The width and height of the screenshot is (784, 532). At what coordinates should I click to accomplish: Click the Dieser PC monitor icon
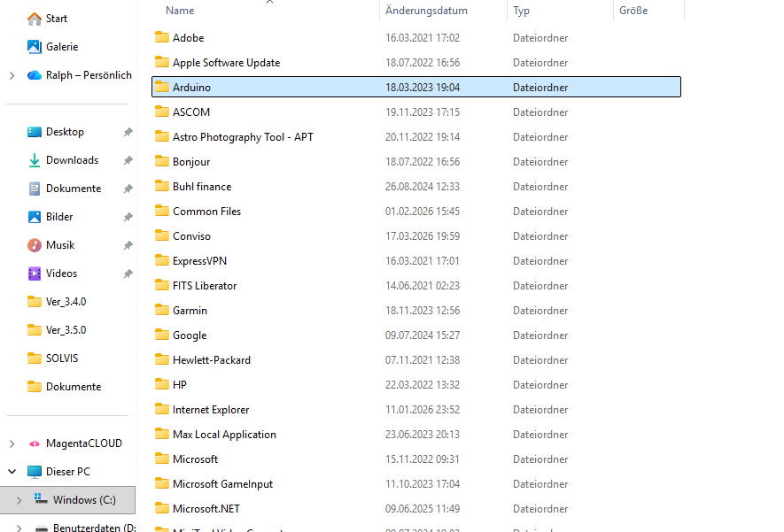[35, 472]
